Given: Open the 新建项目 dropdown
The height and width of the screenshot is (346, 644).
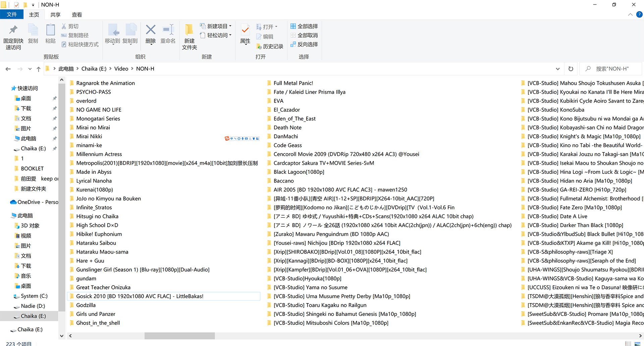Looking at the screenshot, I should 216,26.
